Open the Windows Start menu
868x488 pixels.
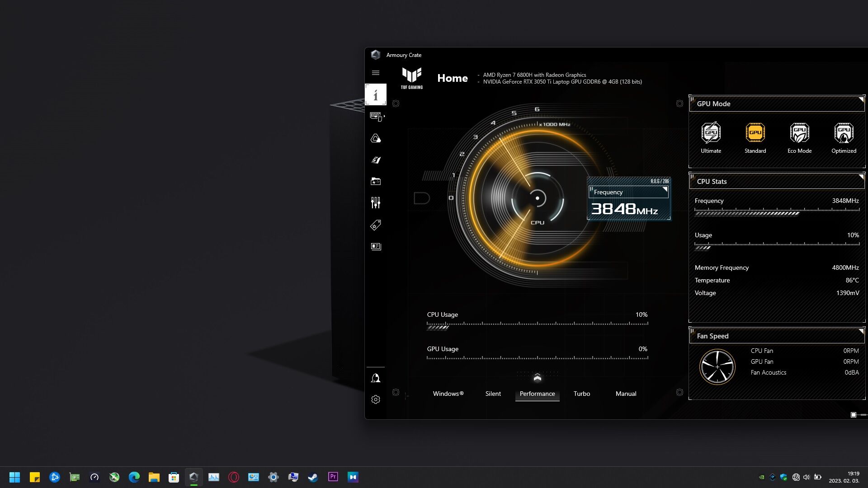15,477
